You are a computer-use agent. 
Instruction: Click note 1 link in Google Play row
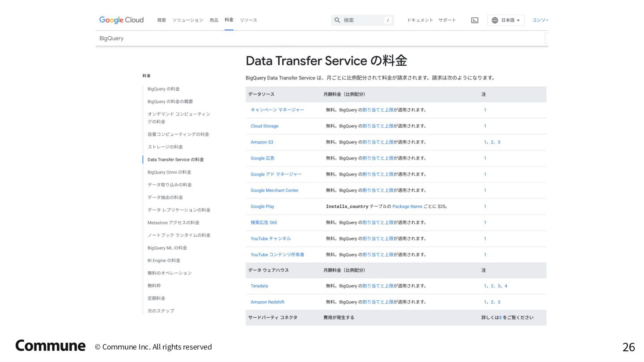pos(485,206)
